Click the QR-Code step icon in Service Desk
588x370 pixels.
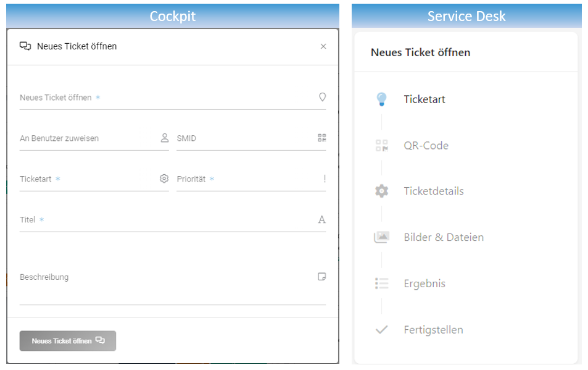click(x=381, y=146)
